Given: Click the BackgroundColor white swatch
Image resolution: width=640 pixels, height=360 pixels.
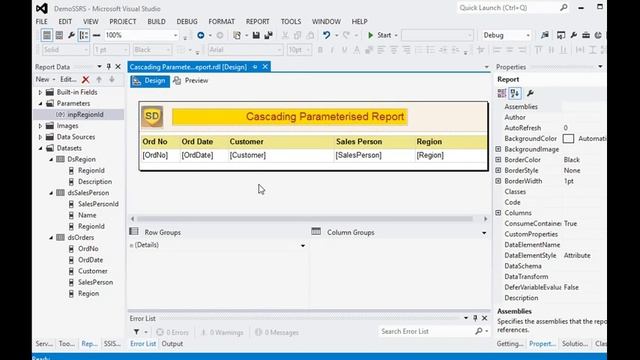Looking at the screenshot, I should [568, 139].
